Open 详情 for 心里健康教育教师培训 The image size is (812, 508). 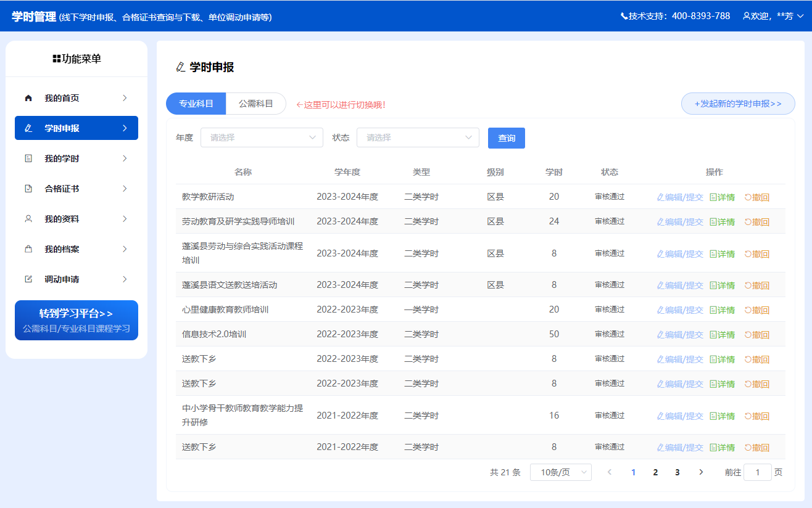722,310
